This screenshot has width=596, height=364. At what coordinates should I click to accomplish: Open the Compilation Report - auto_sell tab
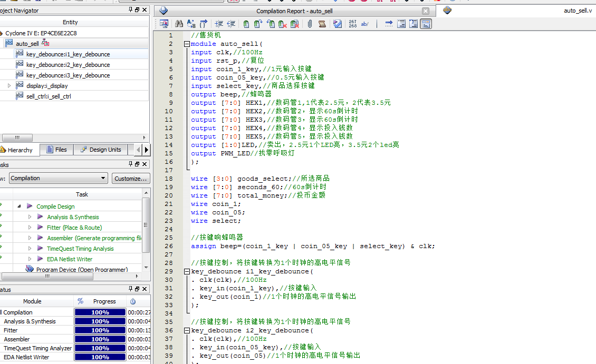coord(294,11)
